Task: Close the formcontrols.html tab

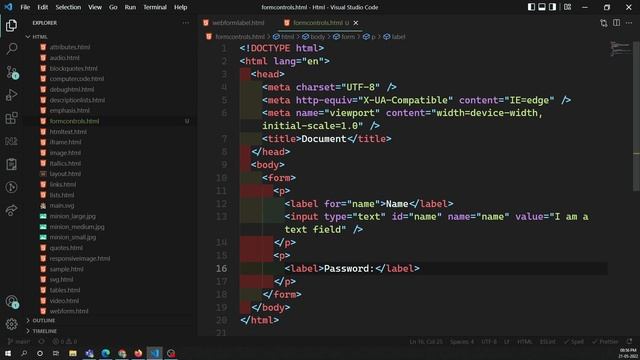Action: tap(356, 23)
